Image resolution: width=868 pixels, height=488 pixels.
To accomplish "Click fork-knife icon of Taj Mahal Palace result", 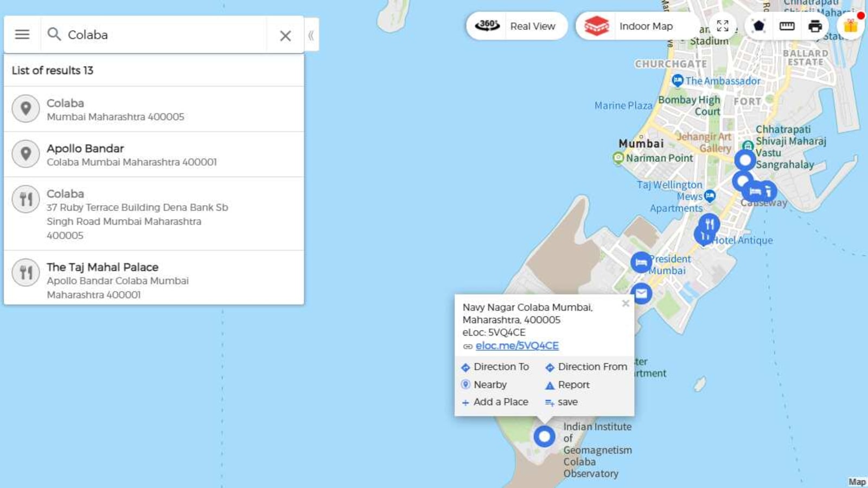I will click(x=25, y=272).
